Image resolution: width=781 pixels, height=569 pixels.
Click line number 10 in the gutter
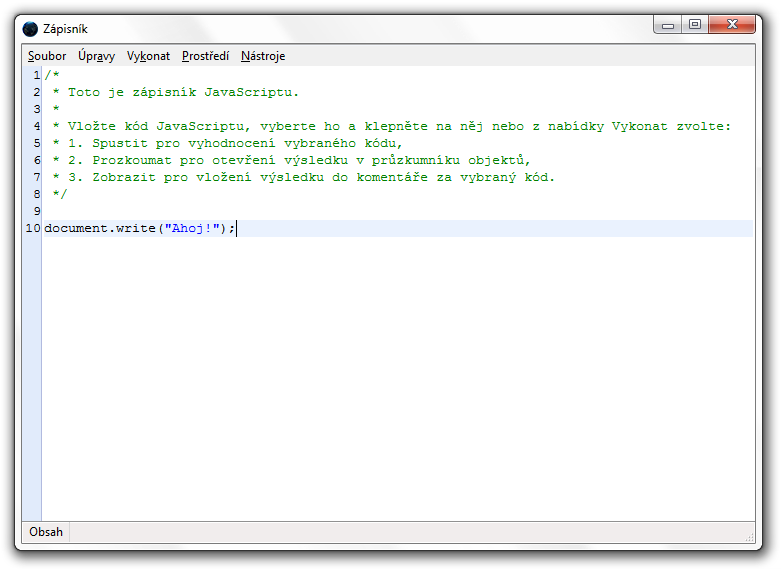click(32, 228)
